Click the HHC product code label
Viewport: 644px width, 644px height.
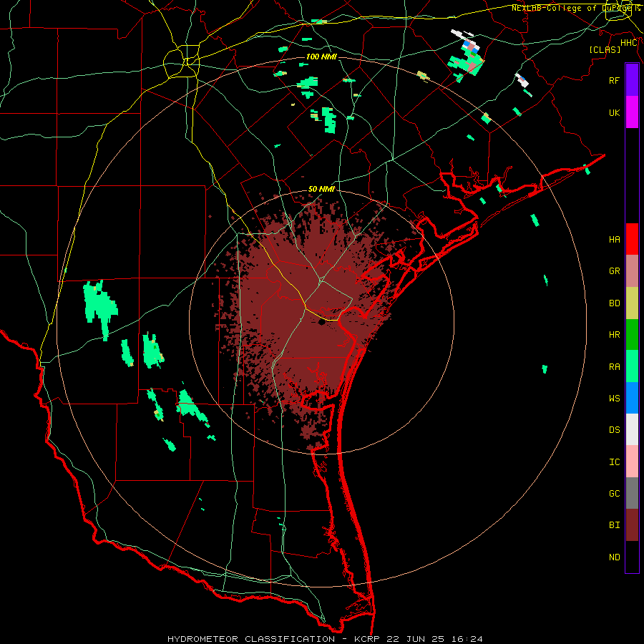[x=629, y=43]
